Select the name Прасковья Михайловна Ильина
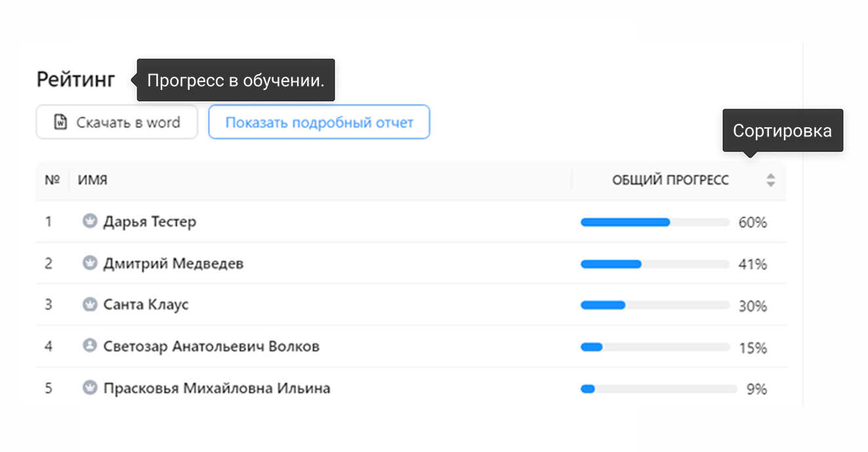The image size is (868, 452). click(217, 388)
